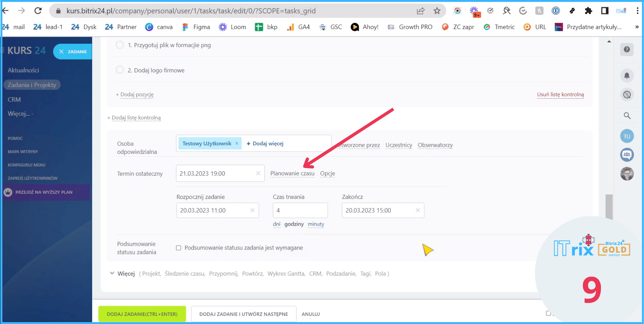Image resolution: width=644 pixels, height=324 pixels.
Task: Open CRM in the left menu
Action: click(x=14, y=99)
